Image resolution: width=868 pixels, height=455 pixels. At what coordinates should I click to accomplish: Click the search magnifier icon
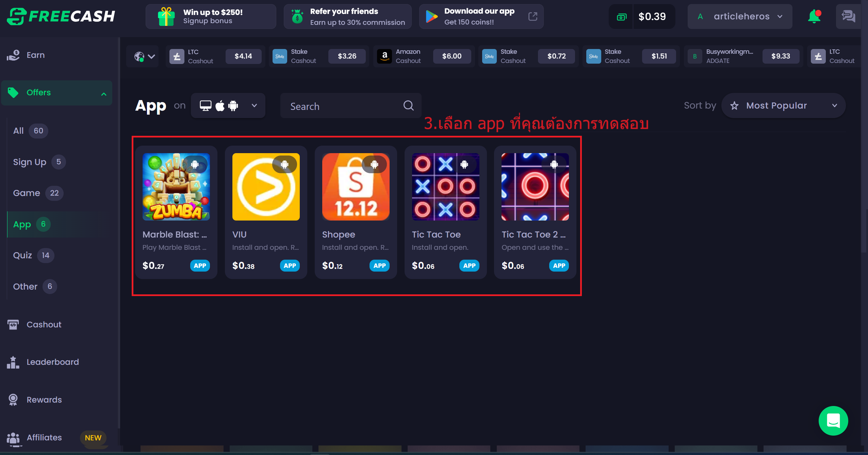tap(408, 106)
